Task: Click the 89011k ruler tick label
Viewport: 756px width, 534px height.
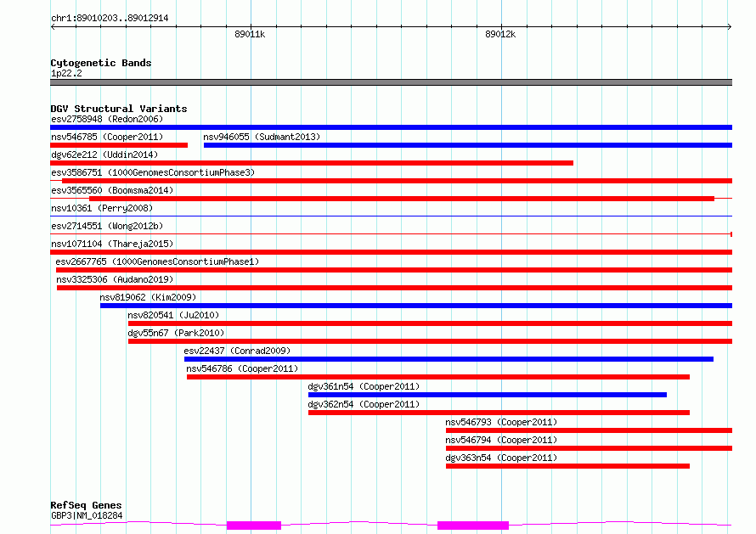Action: click(x=250, y=34)
